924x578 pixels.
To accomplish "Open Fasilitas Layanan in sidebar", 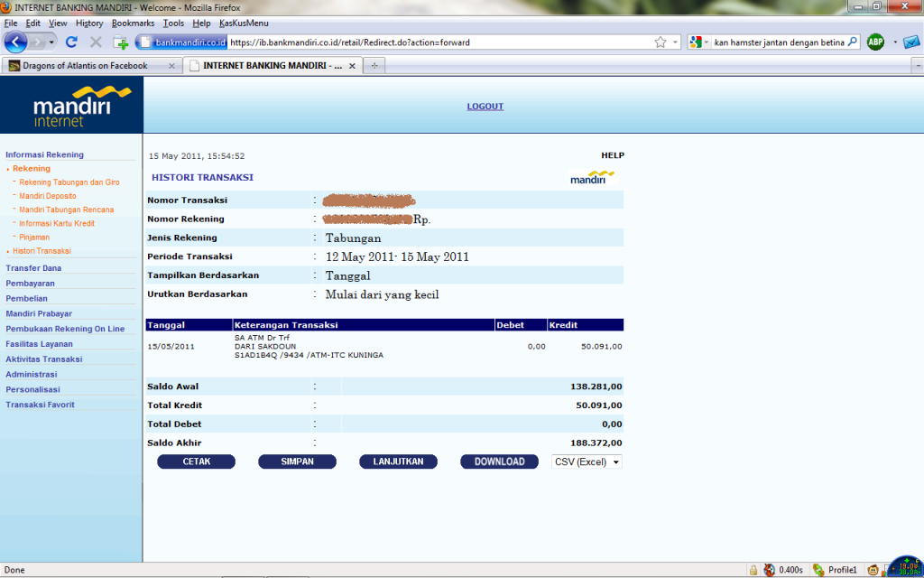I will click(39, 344).
